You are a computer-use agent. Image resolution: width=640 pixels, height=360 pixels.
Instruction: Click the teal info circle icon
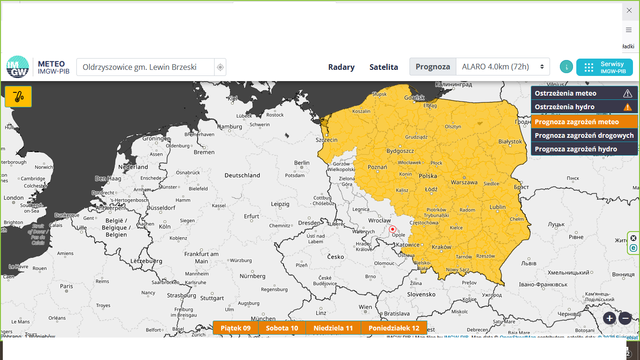click(566, 67)
